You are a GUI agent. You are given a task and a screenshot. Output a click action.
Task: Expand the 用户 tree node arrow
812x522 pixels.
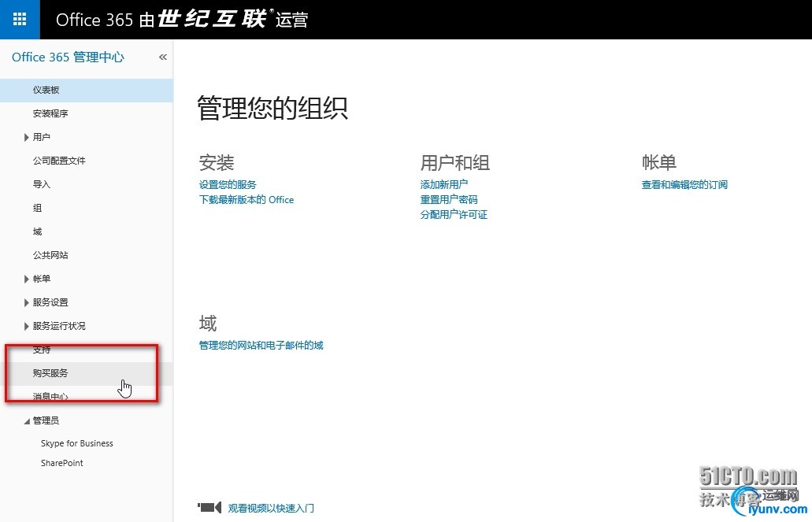(x=26, y=137)
